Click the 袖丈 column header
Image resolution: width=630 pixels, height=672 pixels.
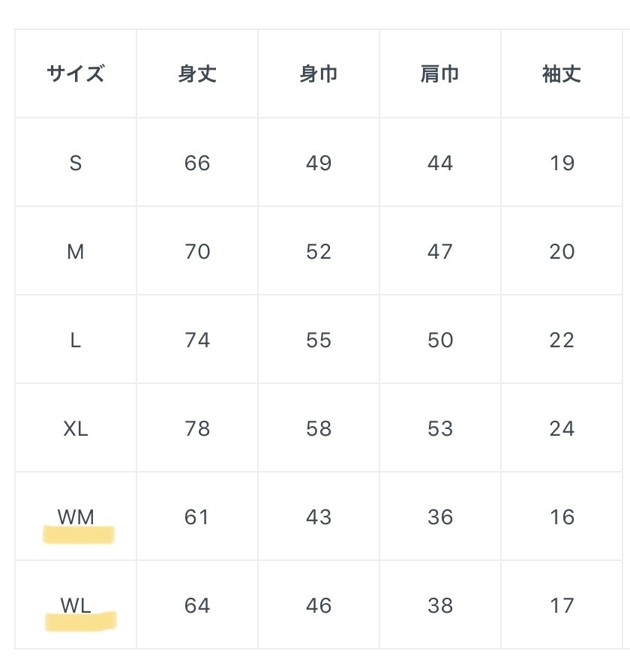pyautogui.click(x=562, y=74)
